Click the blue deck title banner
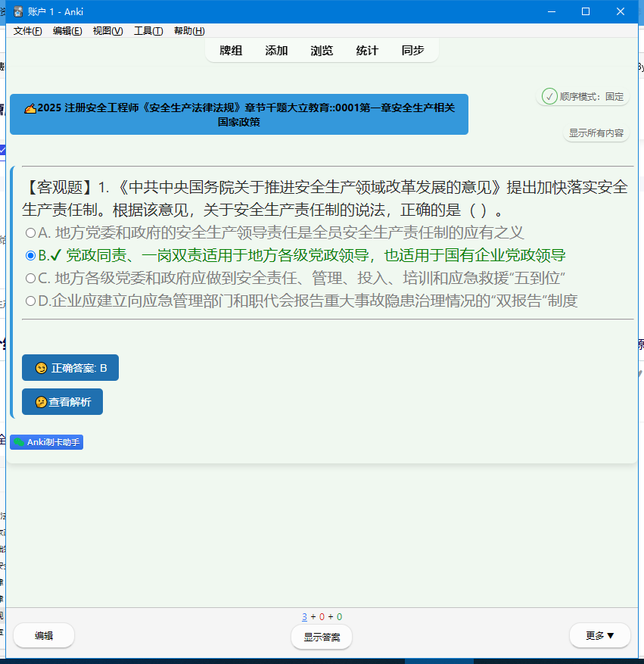The width and height of the screenshot is (644, 664). pyautogui.click(x=239, y=114)
